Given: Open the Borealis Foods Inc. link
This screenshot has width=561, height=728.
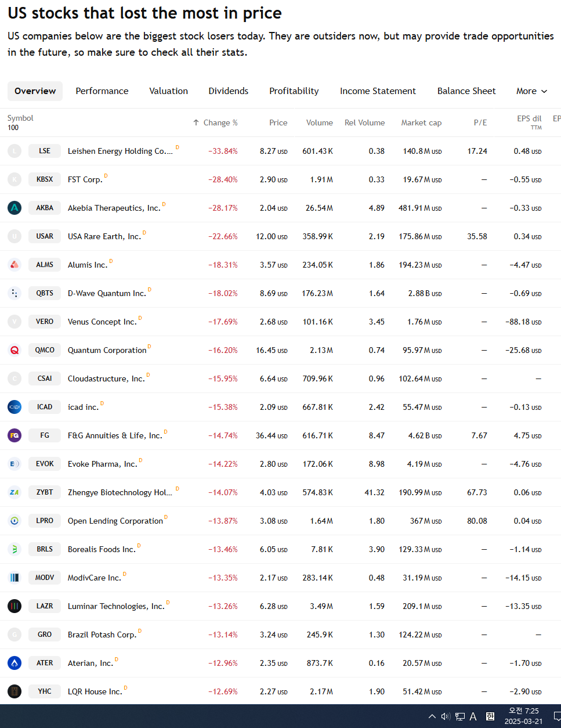Looking at the screenshot, I should point(102,549).
